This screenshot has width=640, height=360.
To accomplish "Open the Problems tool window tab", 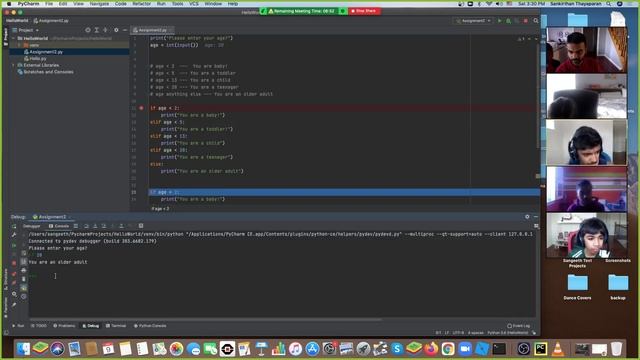I will [x=64, y=326].
